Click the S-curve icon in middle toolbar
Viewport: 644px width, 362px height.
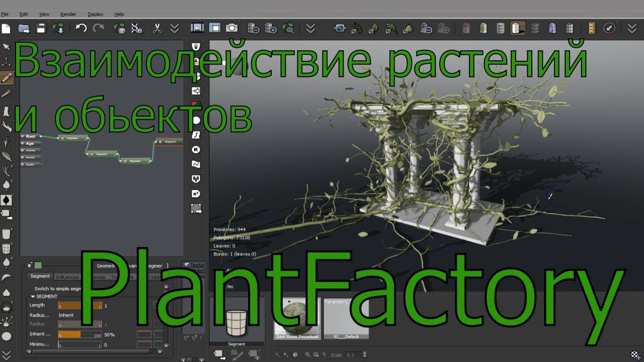(x=196, y=135)
